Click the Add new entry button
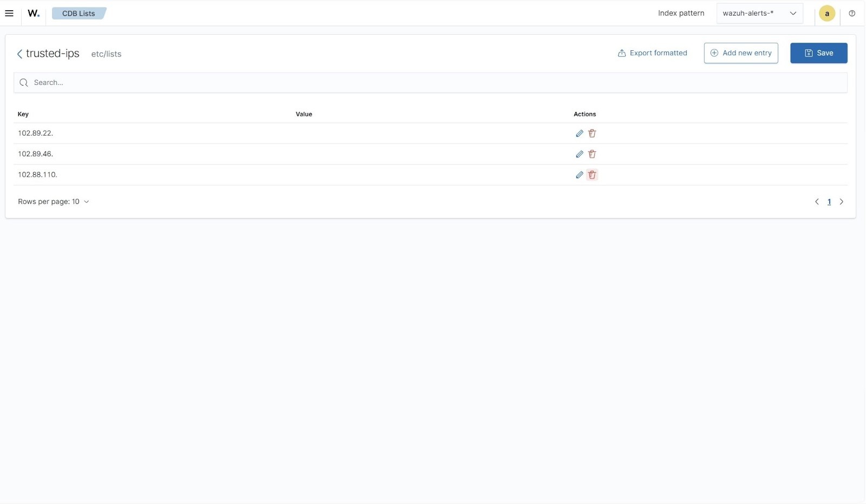Viewport: 866px width, 504px height. coord(740,52)
